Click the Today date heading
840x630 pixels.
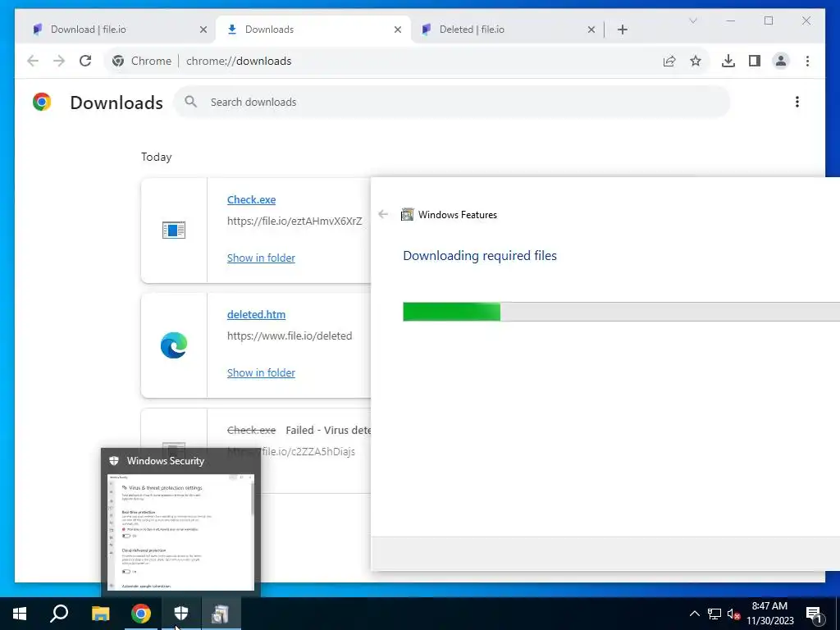(x=157, y=157)
